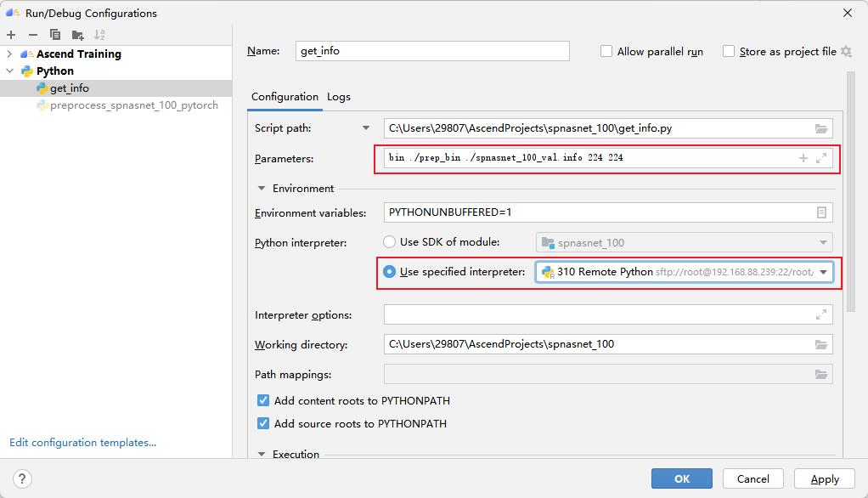The image size is (868, 498).
Task: Collapse the Python configurations group
Action: click(8, 71)
